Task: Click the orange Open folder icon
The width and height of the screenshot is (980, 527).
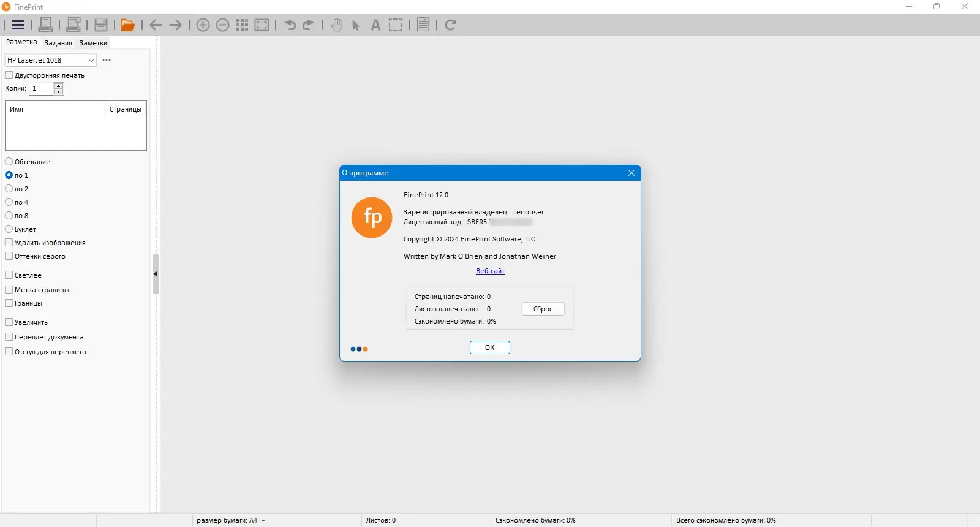Action: pos(127,25)
